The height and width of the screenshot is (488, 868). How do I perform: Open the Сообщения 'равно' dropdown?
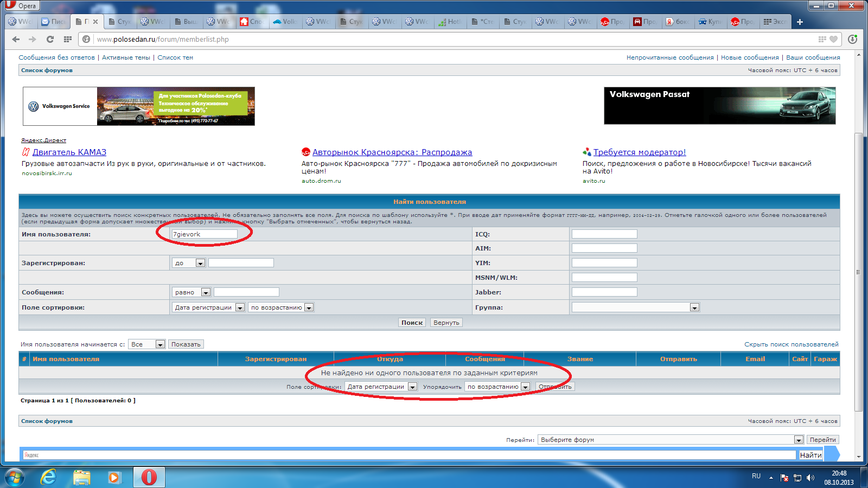point(192,292)
